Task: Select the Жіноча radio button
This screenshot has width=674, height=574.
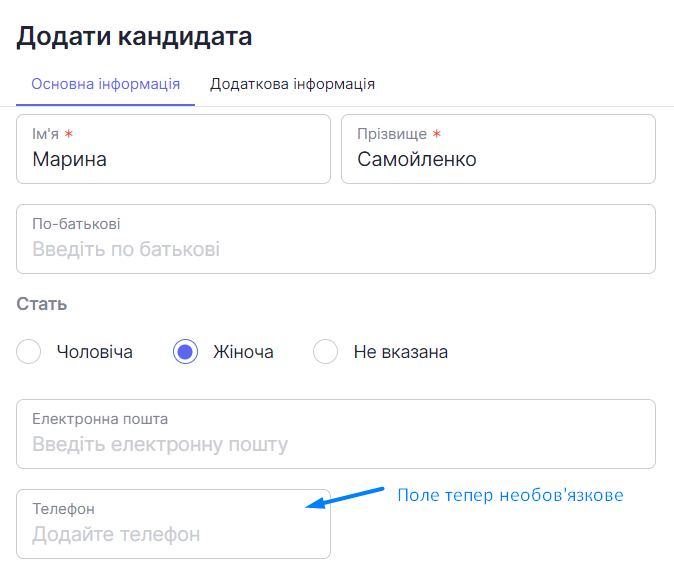Action: tap(185, 352)
